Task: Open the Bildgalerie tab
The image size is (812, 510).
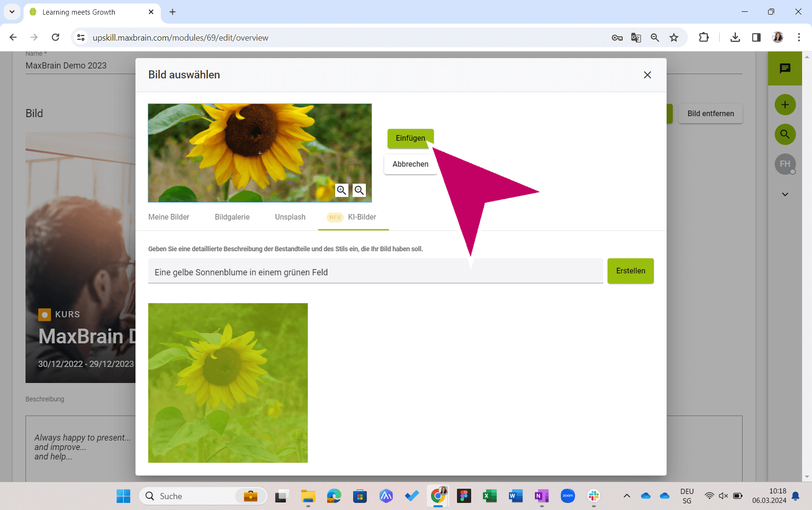Action: [232, 217]
